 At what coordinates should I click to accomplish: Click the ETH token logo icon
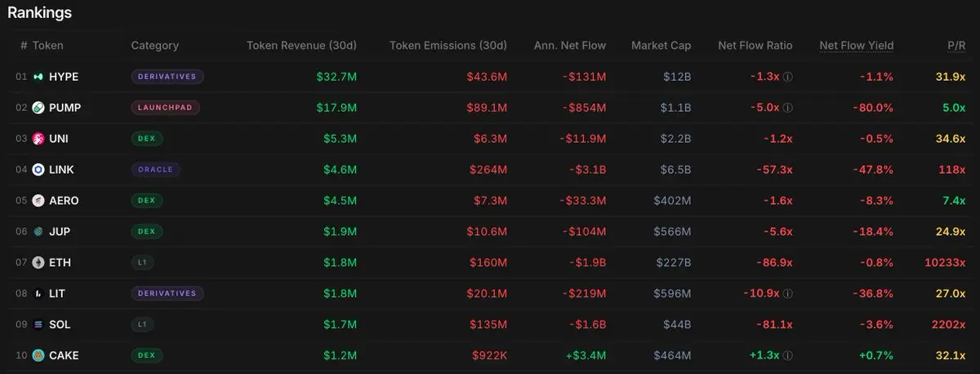coord(38,263)
